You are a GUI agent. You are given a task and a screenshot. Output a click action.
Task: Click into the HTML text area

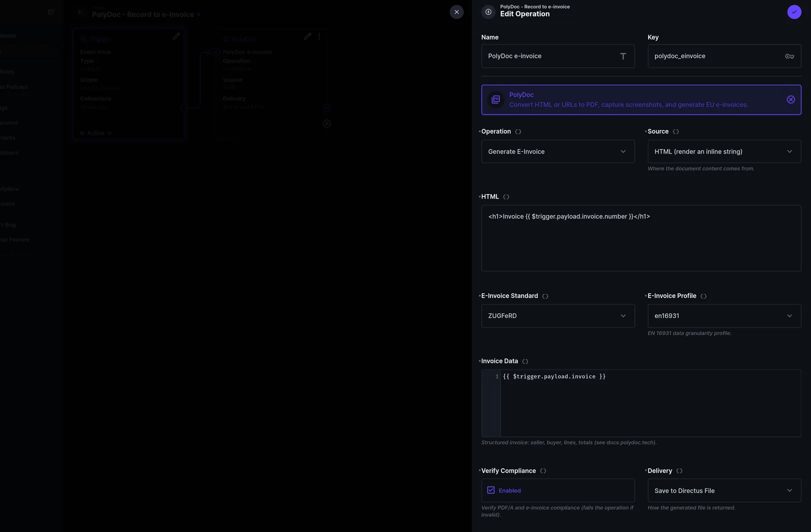point(641,238)
